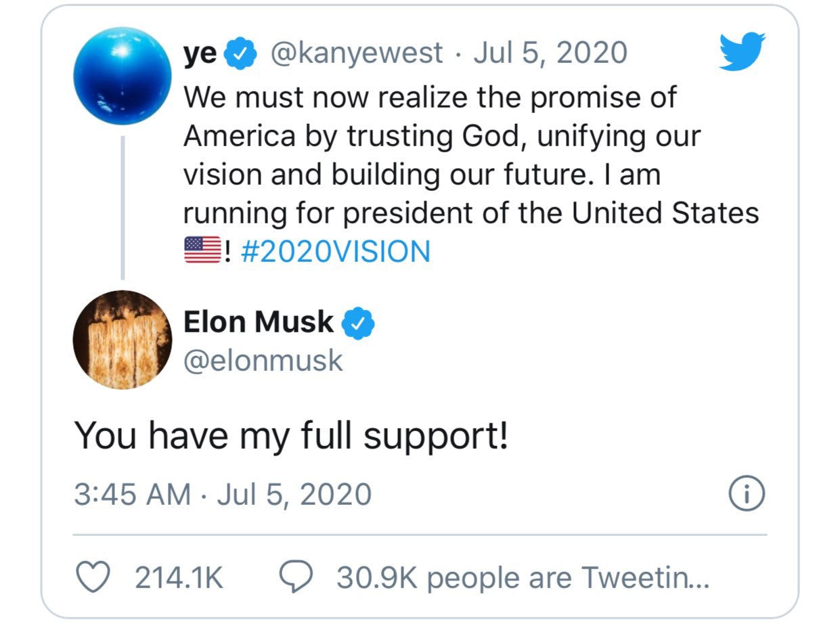Click the 3:45 AM timestamp
Screen dimensions: 840x624
click(x=133, y=495)
